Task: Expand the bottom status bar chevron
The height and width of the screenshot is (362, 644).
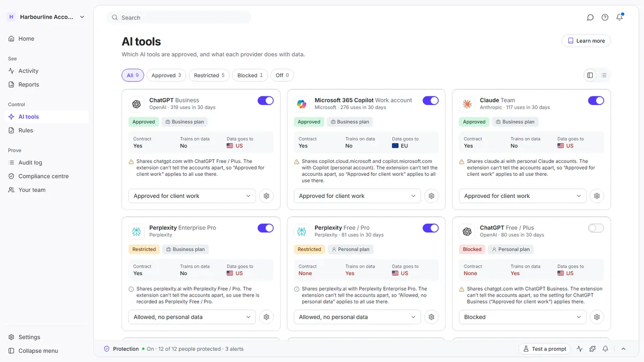Action: click(x=624, y=349)
